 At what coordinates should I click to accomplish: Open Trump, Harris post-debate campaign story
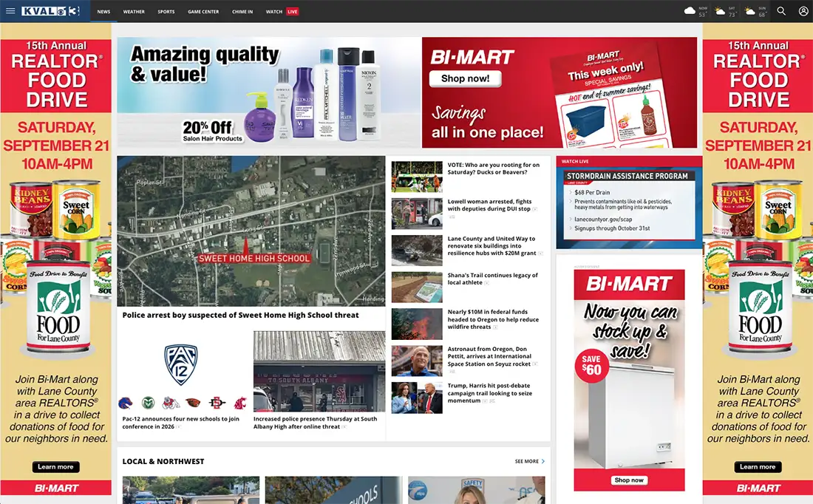(489, 393)
